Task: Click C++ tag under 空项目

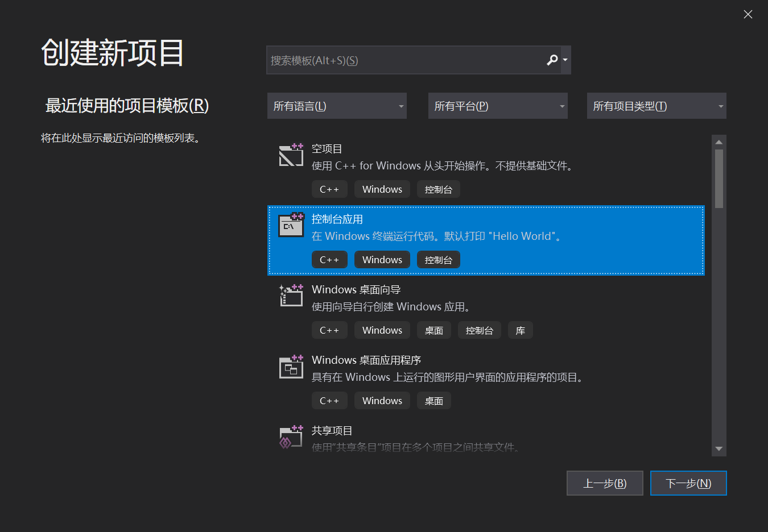Action: 329,189
